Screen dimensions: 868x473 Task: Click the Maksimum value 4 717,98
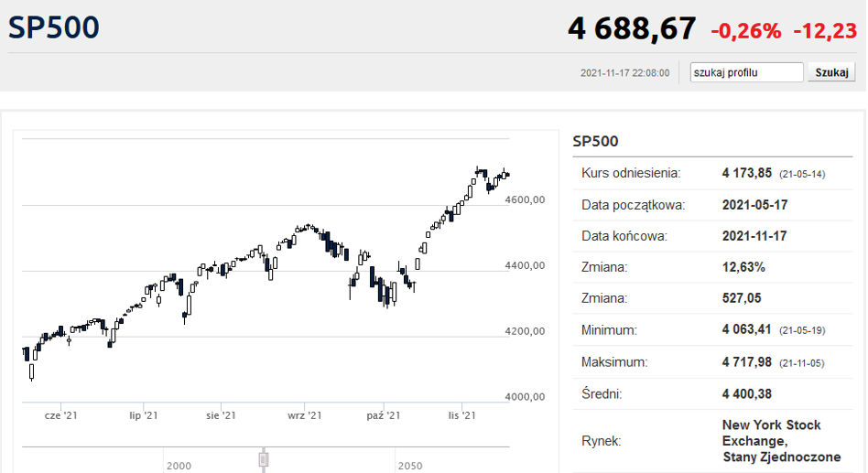[748, 362]
